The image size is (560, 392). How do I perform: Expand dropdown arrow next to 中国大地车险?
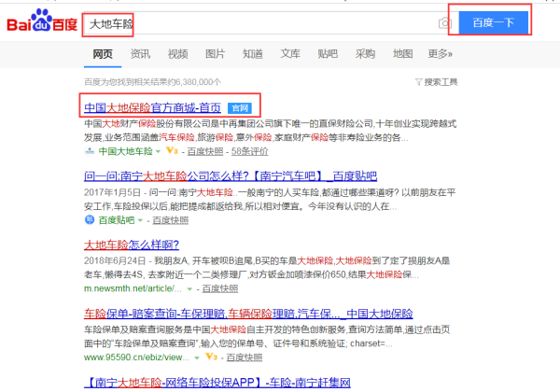(x=159, y=151)
